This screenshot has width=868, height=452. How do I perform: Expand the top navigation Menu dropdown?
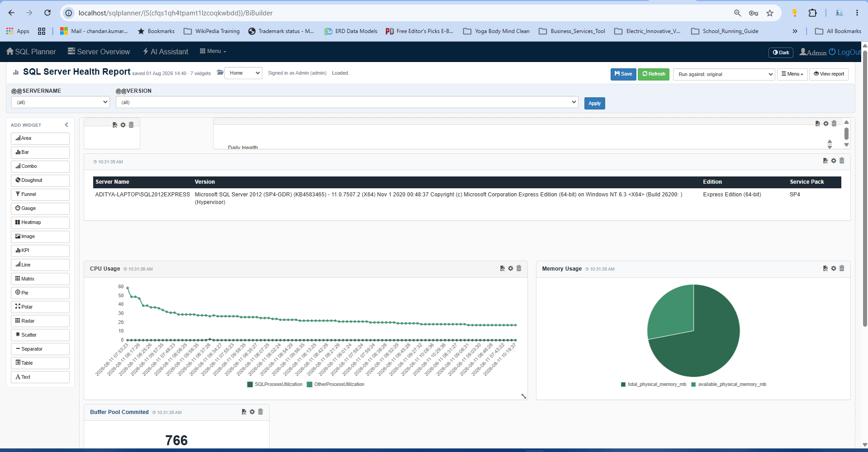click(x=213, y=51)
